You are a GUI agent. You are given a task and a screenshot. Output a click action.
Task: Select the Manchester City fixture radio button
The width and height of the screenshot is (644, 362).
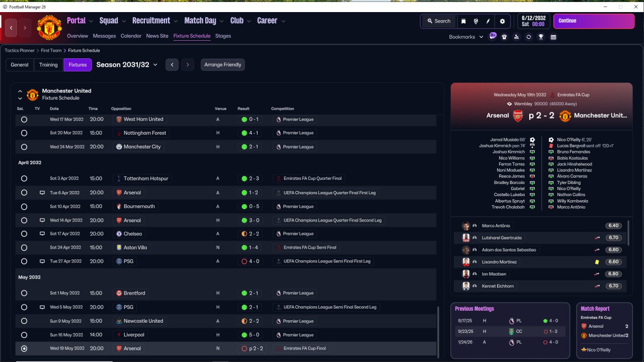click(24, 147)
